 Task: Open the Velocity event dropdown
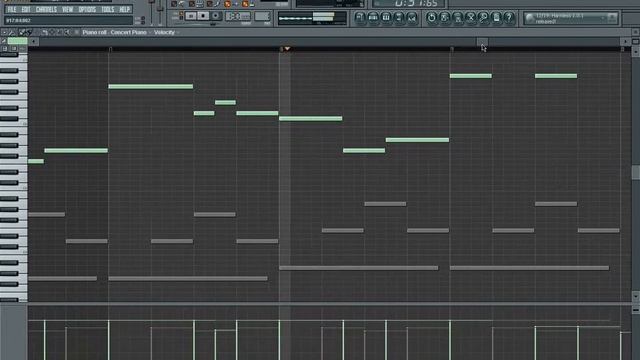pyautogui.click(x=167, y=32)
